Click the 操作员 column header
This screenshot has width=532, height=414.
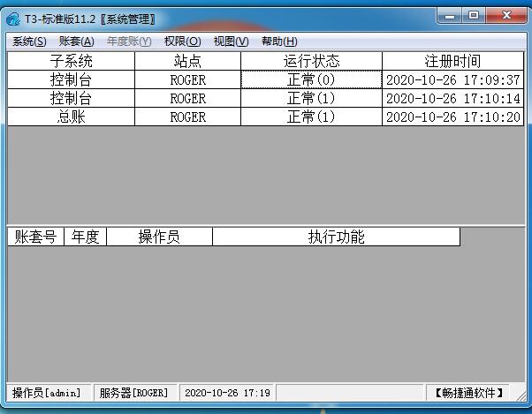tap(159, 237)
